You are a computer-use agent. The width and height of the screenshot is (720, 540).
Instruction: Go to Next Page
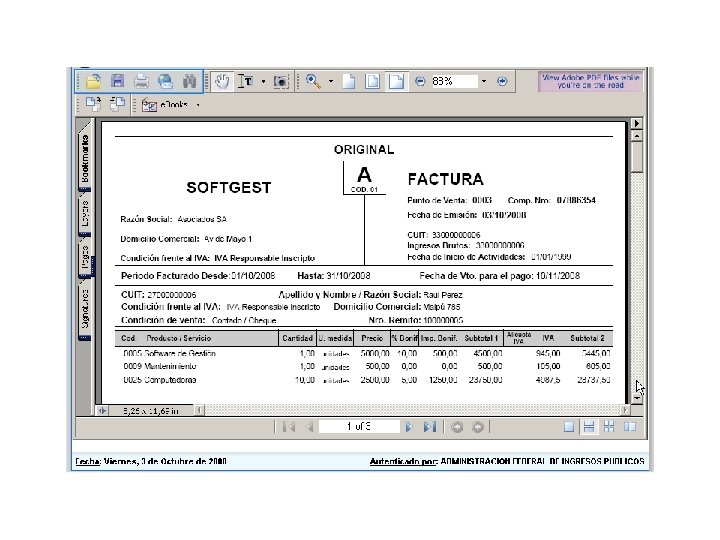click(x=409, y=427)
